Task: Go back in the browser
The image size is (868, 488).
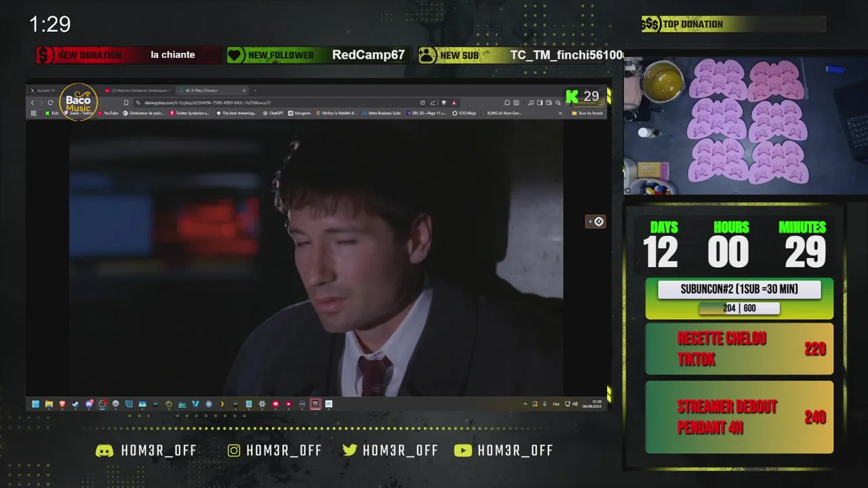Action: (x=33, y=103)
